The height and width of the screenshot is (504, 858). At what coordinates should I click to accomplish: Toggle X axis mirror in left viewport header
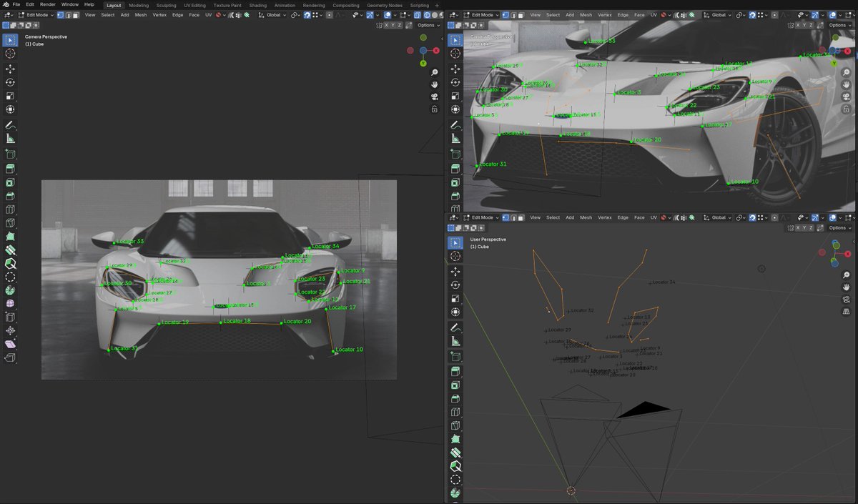(x=387, y=25)
